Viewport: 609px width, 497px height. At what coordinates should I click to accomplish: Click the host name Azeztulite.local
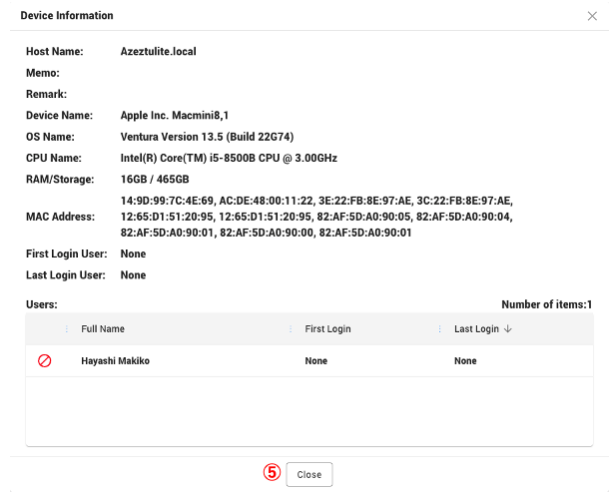158,50
